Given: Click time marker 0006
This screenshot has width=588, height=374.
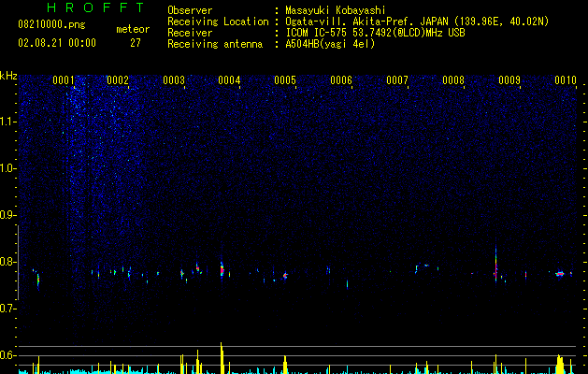Looking at the screenshot, I should [341, 80].
